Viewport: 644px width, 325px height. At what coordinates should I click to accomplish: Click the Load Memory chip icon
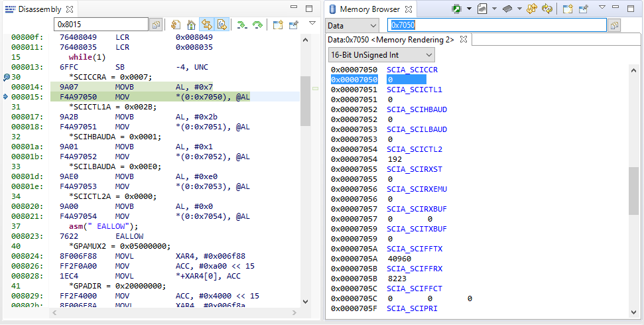[507, 9]
